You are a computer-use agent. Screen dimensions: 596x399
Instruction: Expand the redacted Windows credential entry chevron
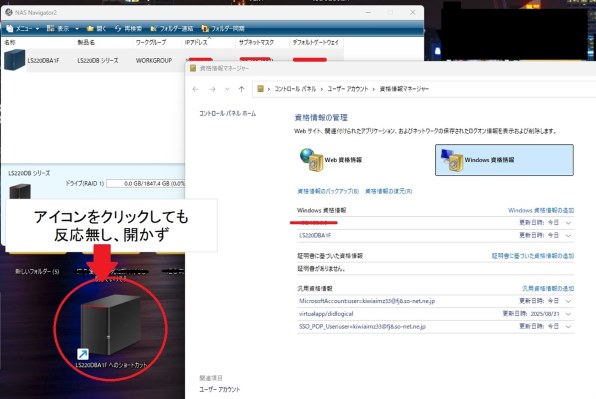568,223
